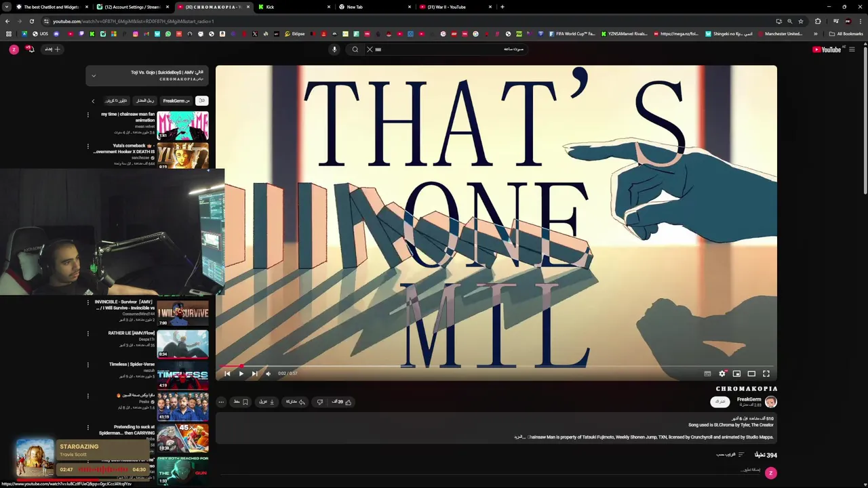The width and height of the screenshot is (868, 488).
Task: Clear the search box with X
Action: pos(370,49)
